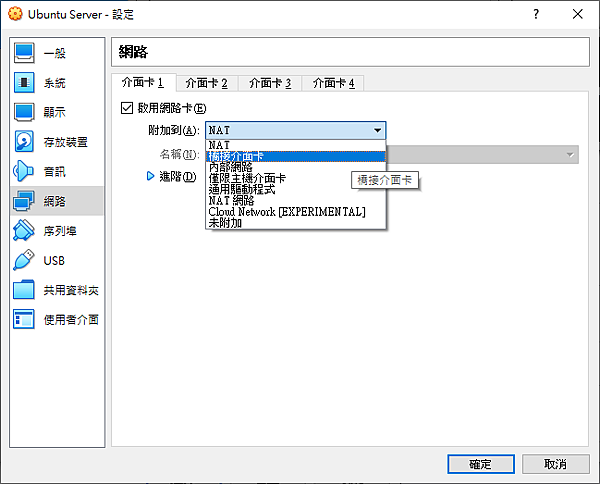Open the 一般 (General) settings icon

tap(24, 53)
